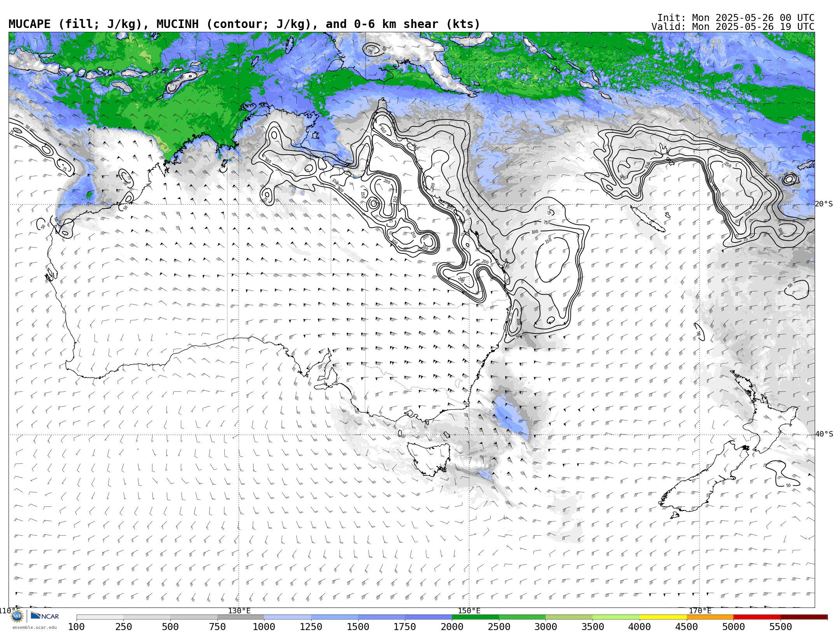Image resolution: width=840 pixels, height=632 pixels.
Task: Click the NSF logo icon
Action: pyautogui.click(x=17, y=616)
